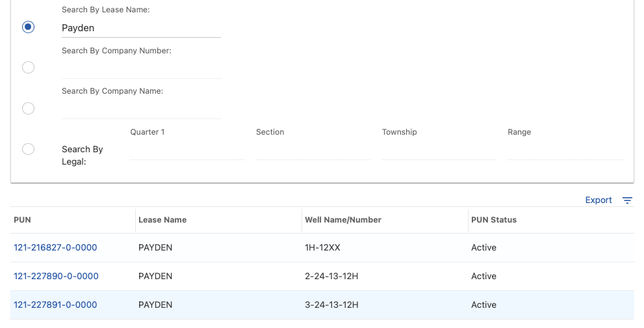
Task: Sort by the PUN Status column header
Action: click(x=494, y=220)
